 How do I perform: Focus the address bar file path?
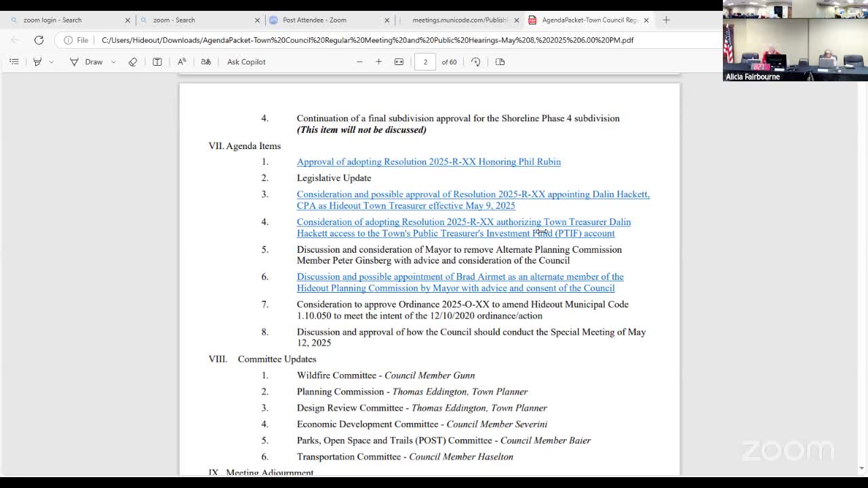[x=367, y=40]
